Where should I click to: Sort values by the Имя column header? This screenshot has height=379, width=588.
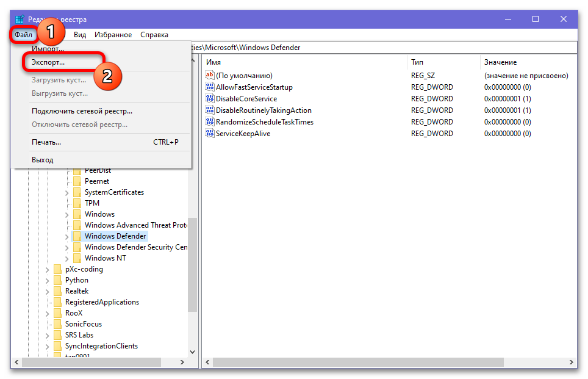[304, 62]
